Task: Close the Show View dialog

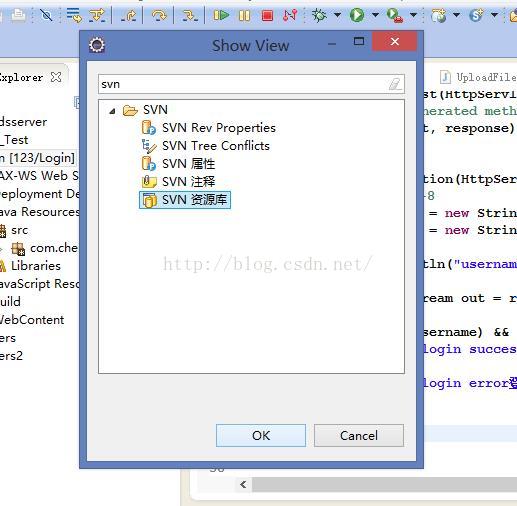Action: pos(395,41)
